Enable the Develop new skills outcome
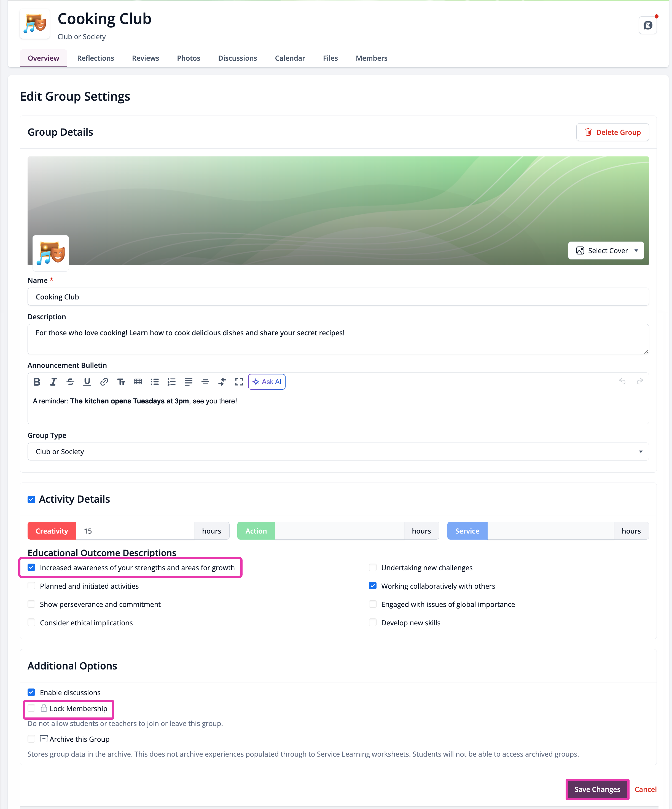 pyautogui.click(x=373, y=622)
